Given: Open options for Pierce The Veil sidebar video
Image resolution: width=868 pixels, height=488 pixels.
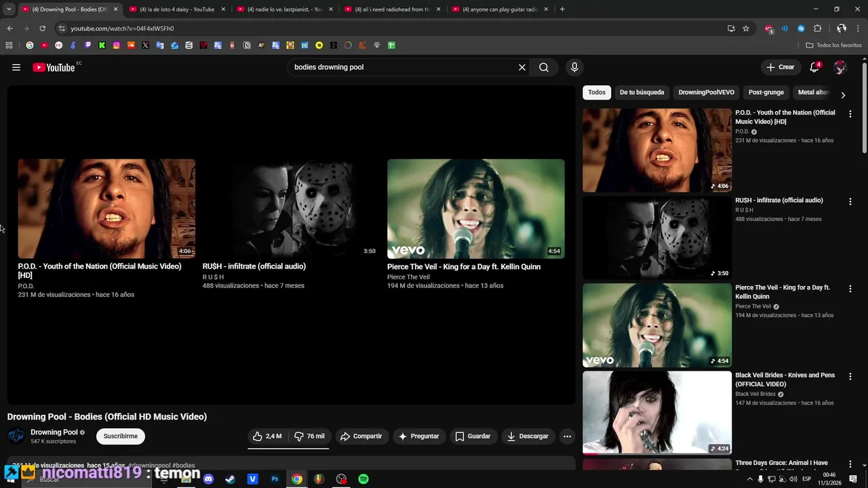Looking at the screenshot, I should [x=850, y=289].
